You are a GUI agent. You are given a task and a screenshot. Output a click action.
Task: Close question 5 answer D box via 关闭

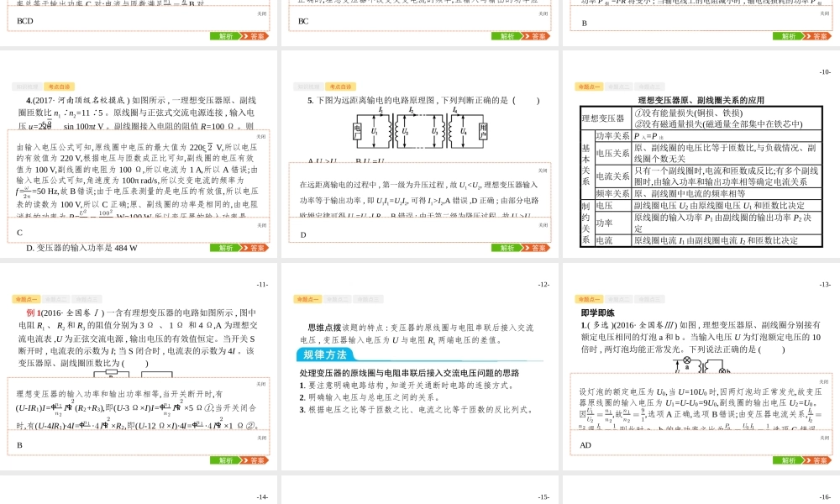[543, 225]
